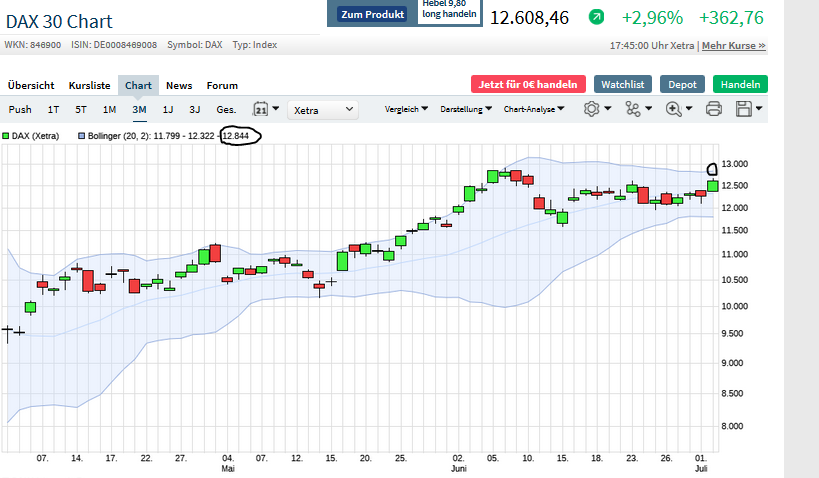Click the save diskette icon
819x478 pixels.
click(746, 109)
